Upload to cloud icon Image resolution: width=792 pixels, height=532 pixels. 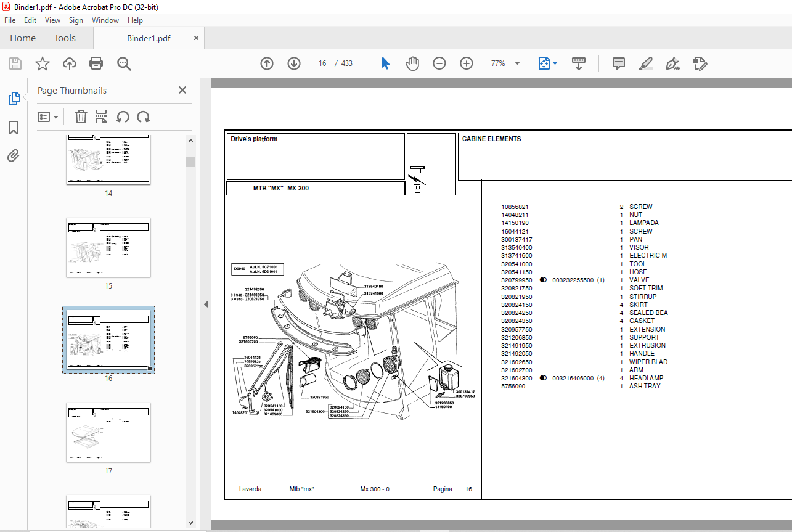point(70,63)
